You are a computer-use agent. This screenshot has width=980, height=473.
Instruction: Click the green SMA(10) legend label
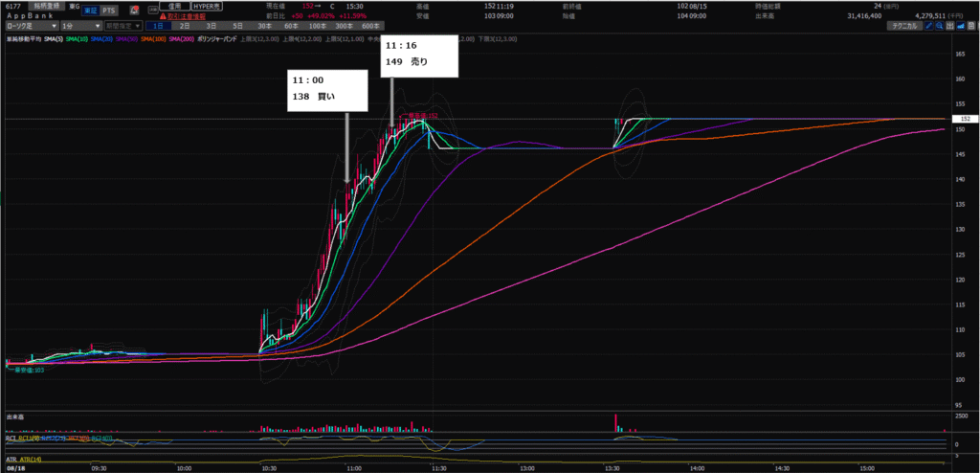(77, 39)
